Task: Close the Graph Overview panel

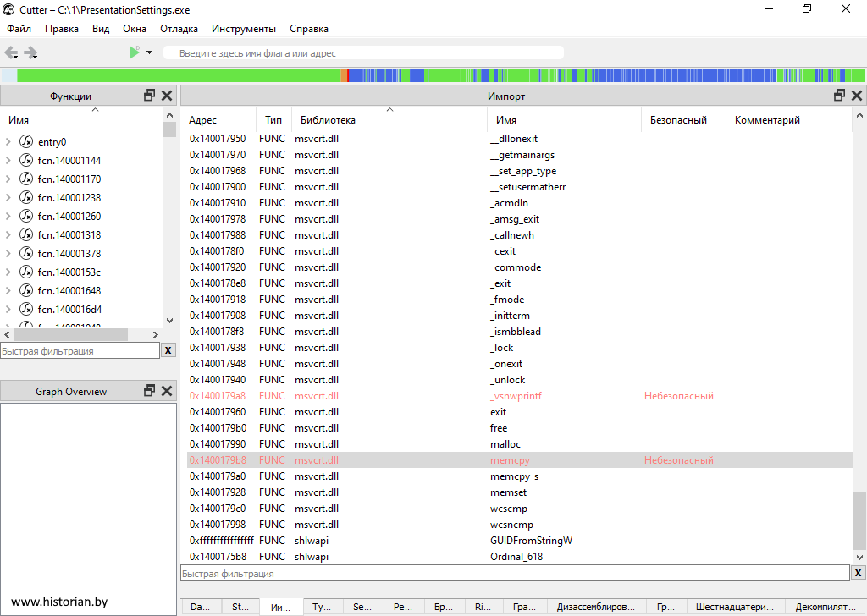Action: coord(167,391)
